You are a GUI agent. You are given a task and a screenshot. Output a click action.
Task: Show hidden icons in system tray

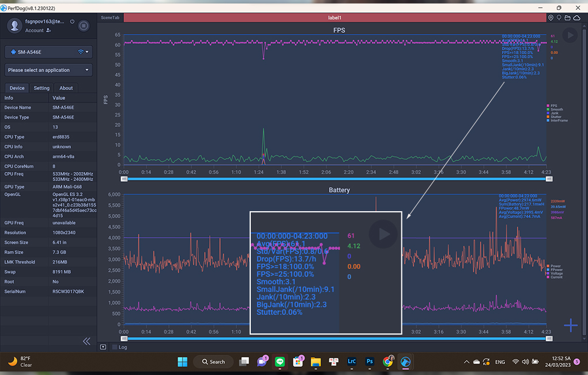point(466,362)
